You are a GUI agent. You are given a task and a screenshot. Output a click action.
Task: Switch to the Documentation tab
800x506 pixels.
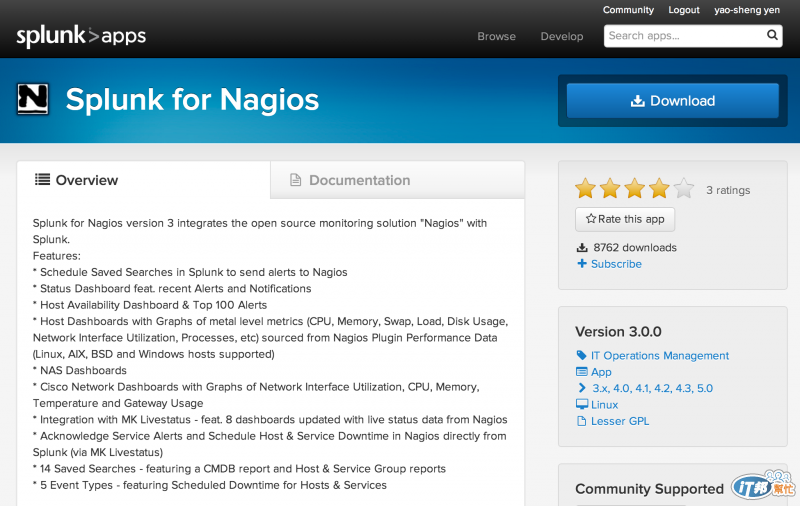click(397, 180)
